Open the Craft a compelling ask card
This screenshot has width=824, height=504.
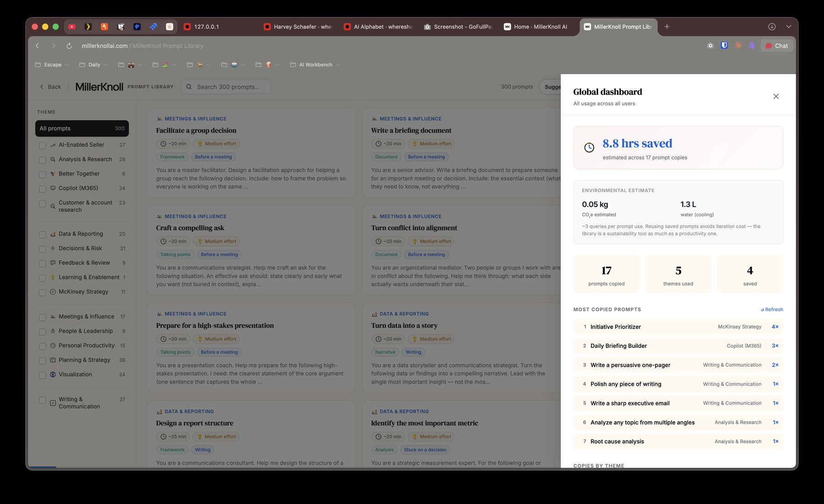point(251,250)
